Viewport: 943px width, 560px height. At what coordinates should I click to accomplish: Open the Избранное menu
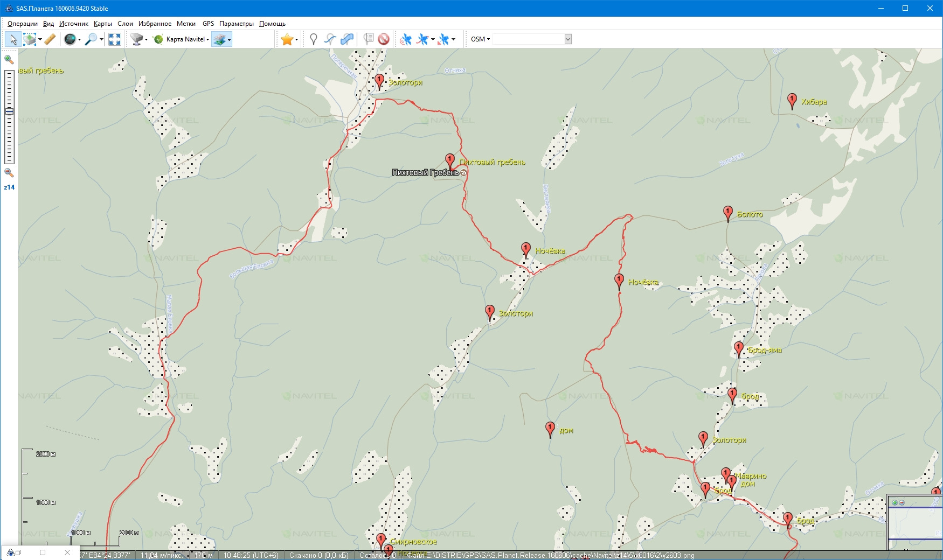tap(155, 24)
